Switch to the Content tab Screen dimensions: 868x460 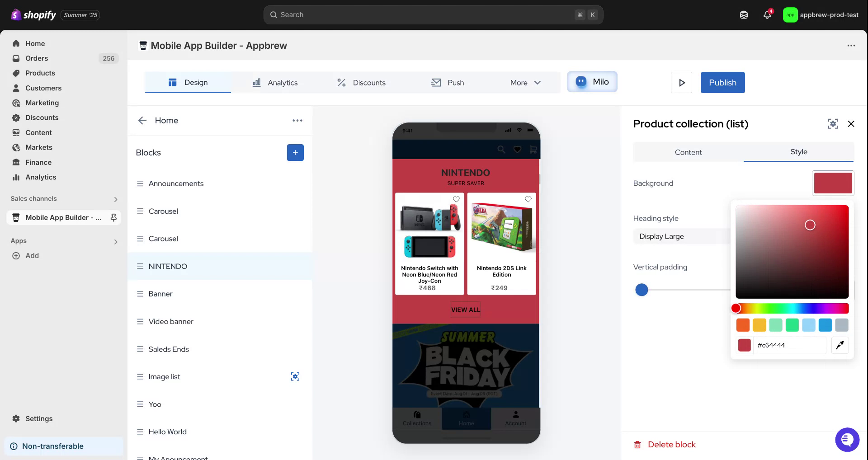coord(688,152)
